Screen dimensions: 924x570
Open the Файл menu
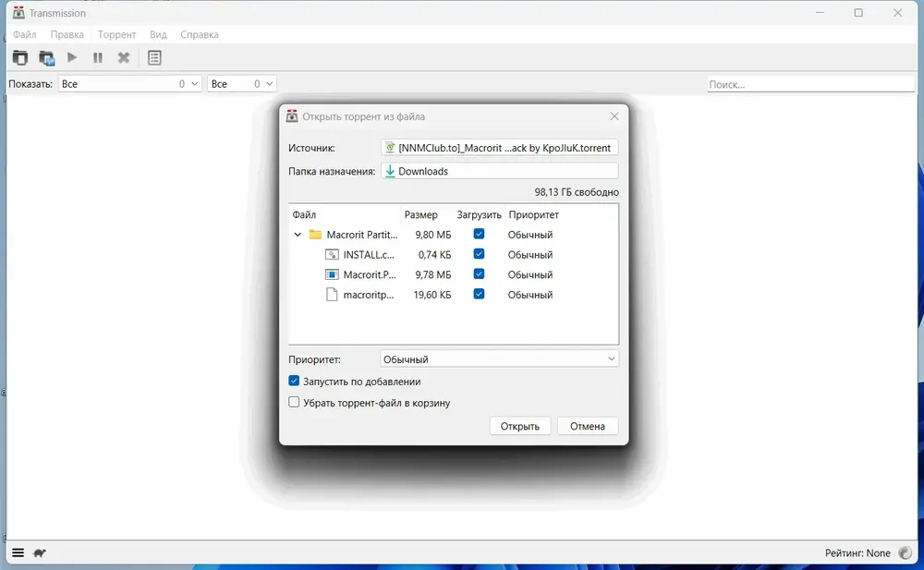click(x=25, y=34)
